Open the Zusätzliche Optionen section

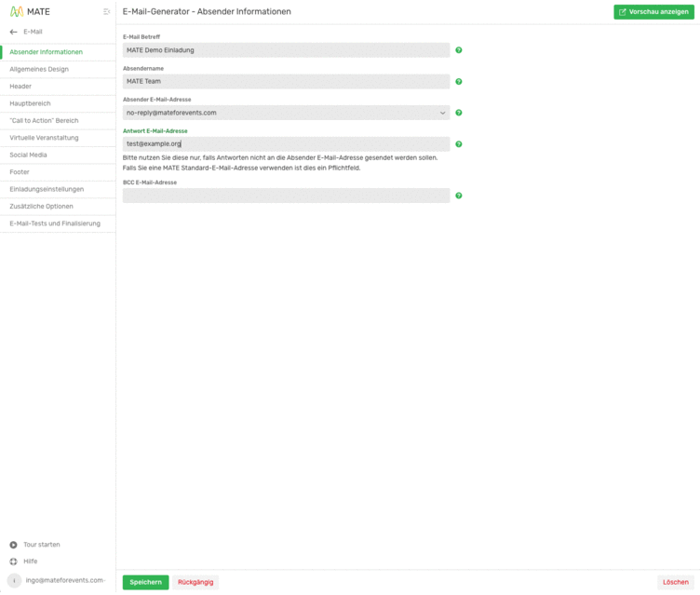(x=58, y=207)
